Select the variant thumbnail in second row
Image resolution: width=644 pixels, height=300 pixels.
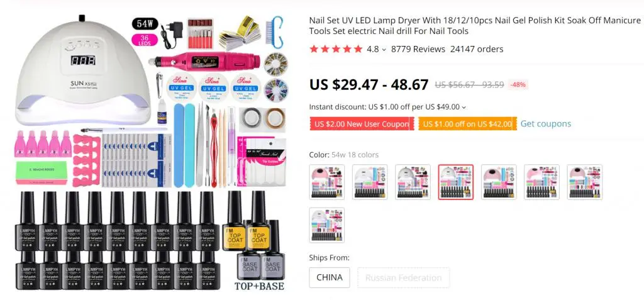click(x=327, y=225)
